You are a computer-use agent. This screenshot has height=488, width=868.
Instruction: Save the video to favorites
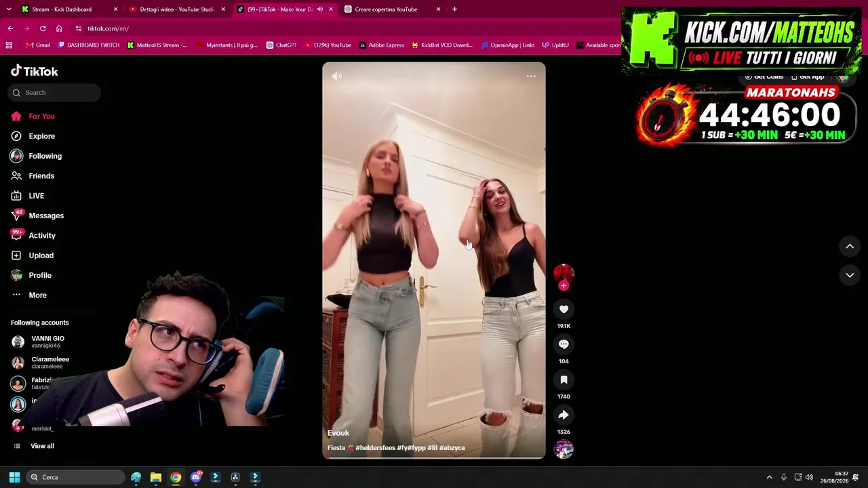564,380
